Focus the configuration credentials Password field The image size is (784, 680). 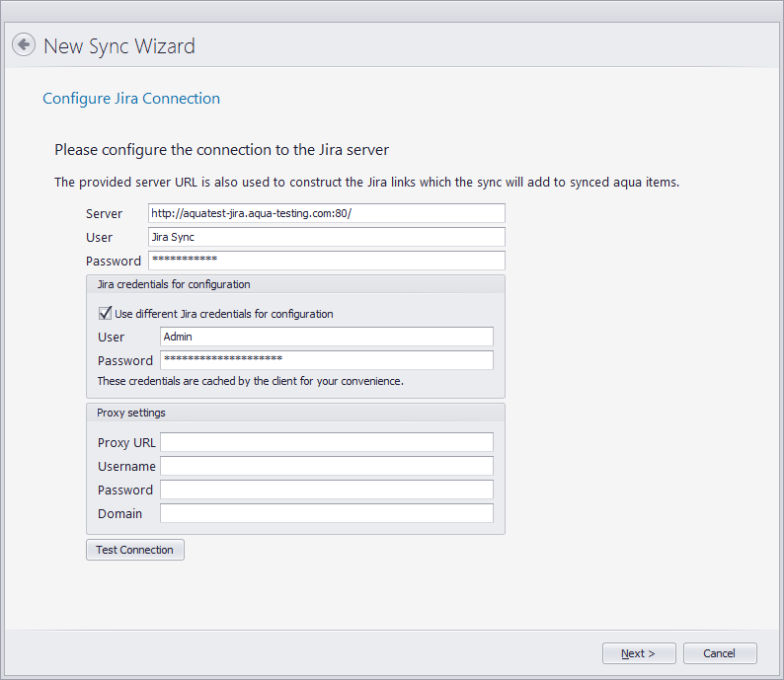(x=326, y=360)
